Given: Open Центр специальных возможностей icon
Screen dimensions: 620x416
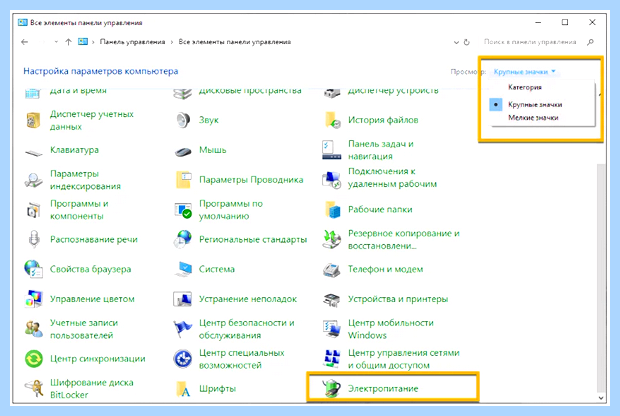Looking at the screenshot, I should point(183,359).
